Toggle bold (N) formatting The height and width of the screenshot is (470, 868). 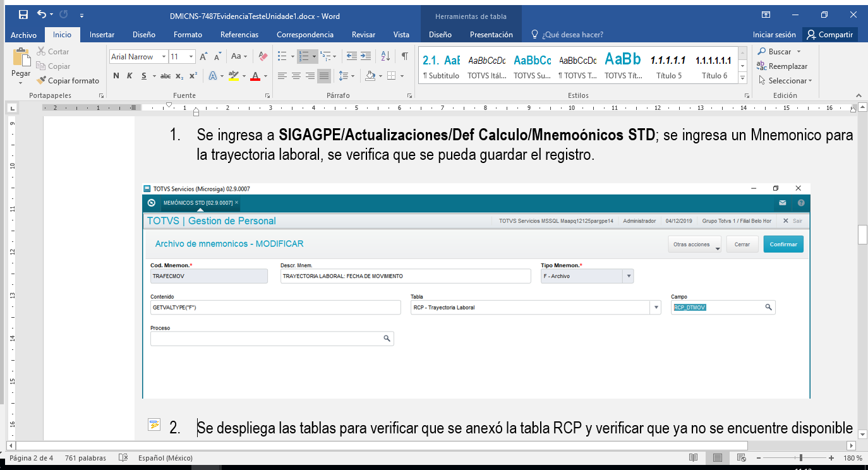116,76
